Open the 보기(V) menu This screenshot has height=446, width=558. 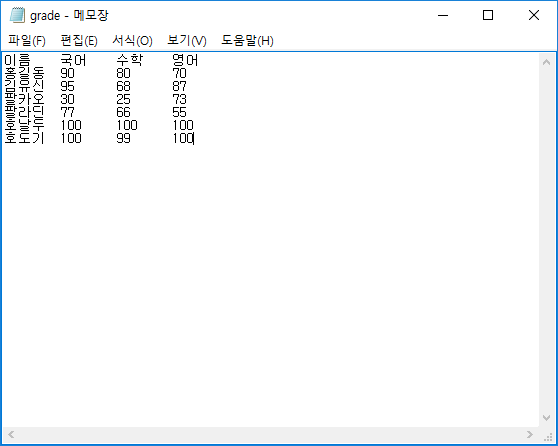click(187, 41)
